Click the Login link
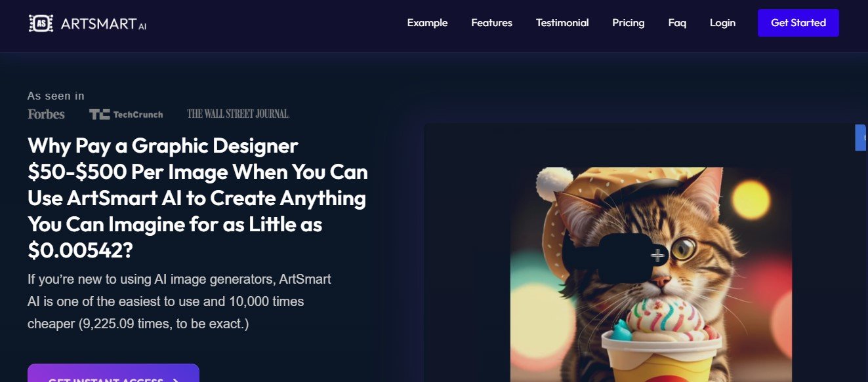The image size is (868, 382). [722, 23]
